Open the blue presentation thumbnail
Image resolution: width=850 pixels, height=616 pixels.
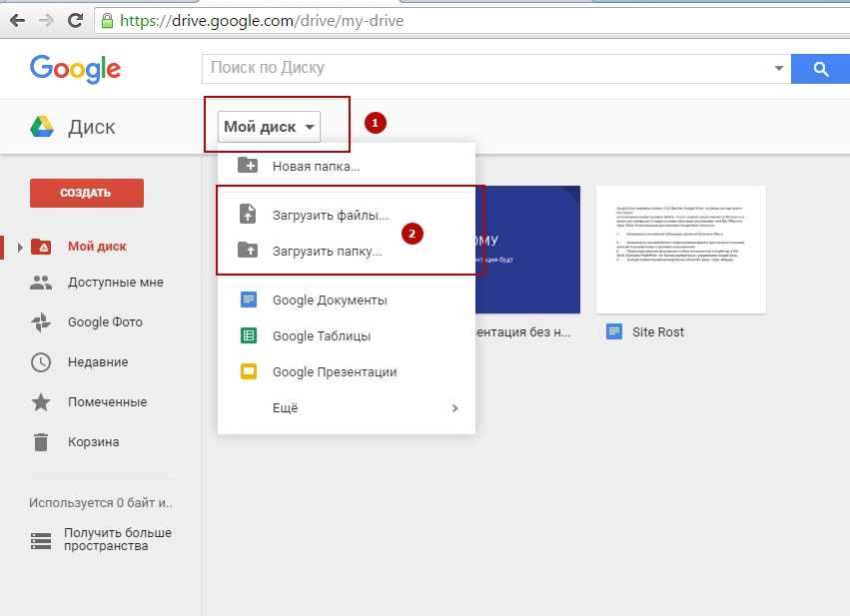click(527, 250)
